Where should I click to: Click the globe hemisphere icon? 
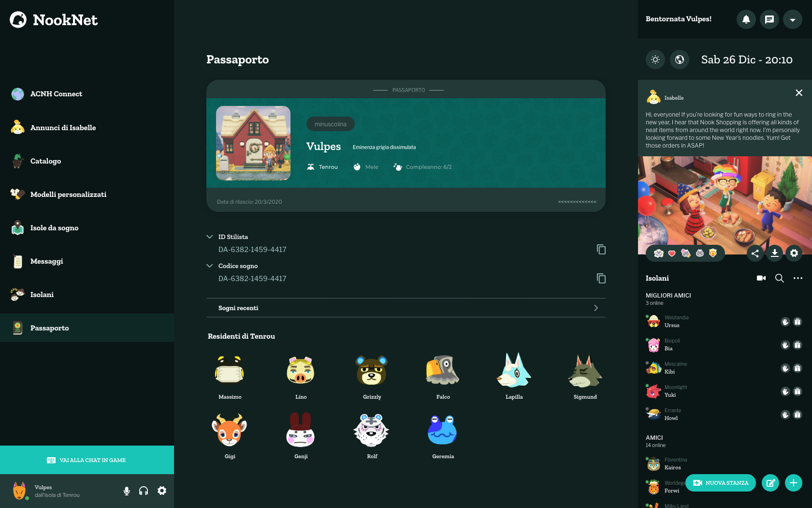point(680,60)
